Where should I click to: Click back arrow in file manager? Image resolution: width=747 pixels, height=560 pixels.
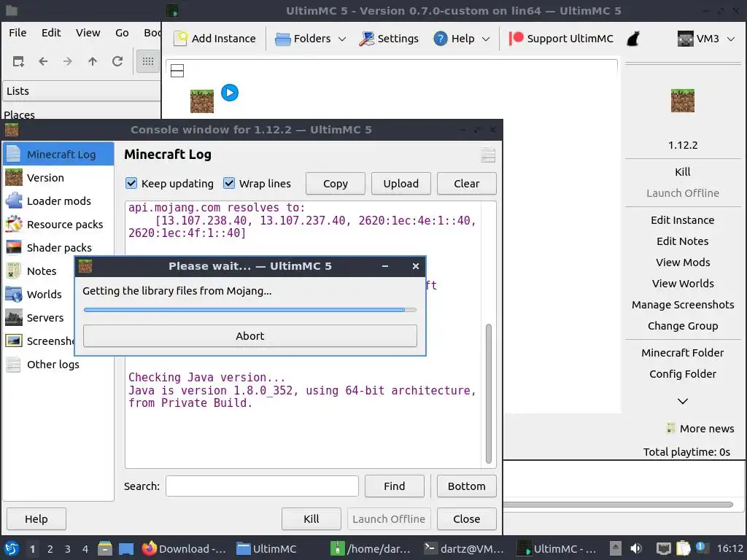click(43, 61)
